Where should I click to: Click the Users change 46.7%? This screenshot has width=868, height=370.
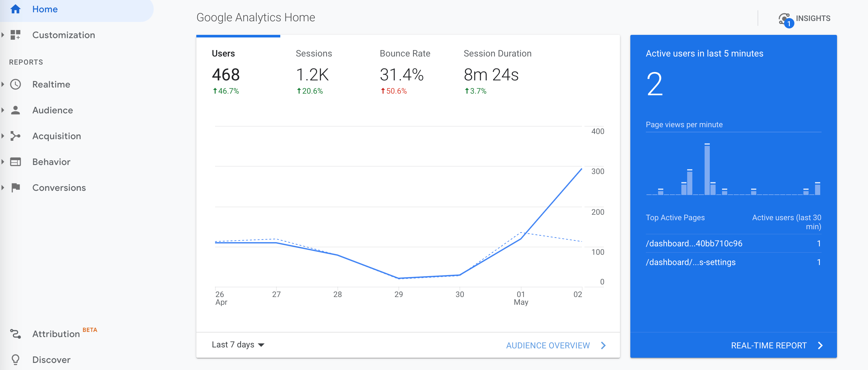(x=225, y=91)
